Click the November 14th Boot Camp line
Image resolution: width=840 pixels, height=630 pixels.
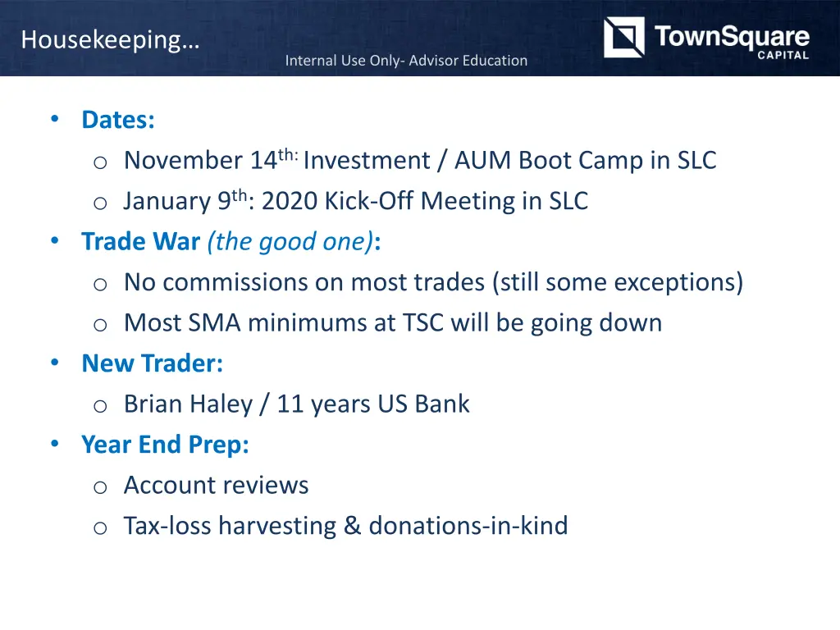(420, 160)
